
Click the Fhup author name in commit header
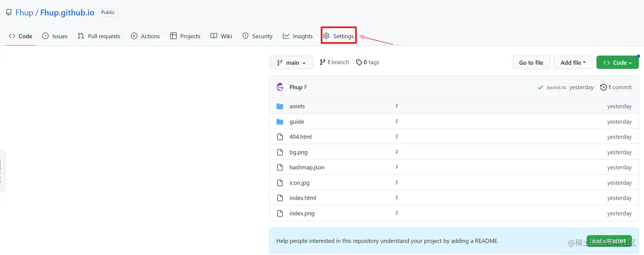pyautogui.click(x=296, y=87)
